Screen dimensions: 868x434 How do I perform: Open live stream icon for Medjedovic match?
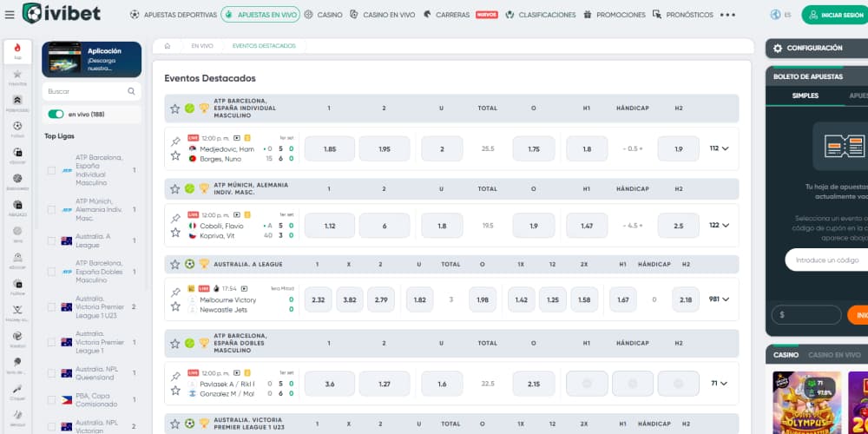point(238,138)
